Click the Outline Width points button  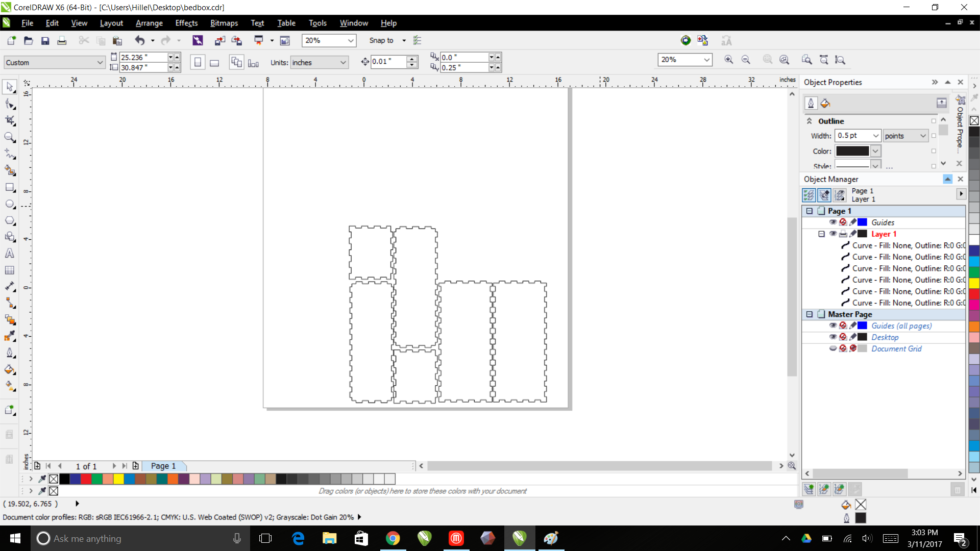pyautogui.click(x=904, y=136)
